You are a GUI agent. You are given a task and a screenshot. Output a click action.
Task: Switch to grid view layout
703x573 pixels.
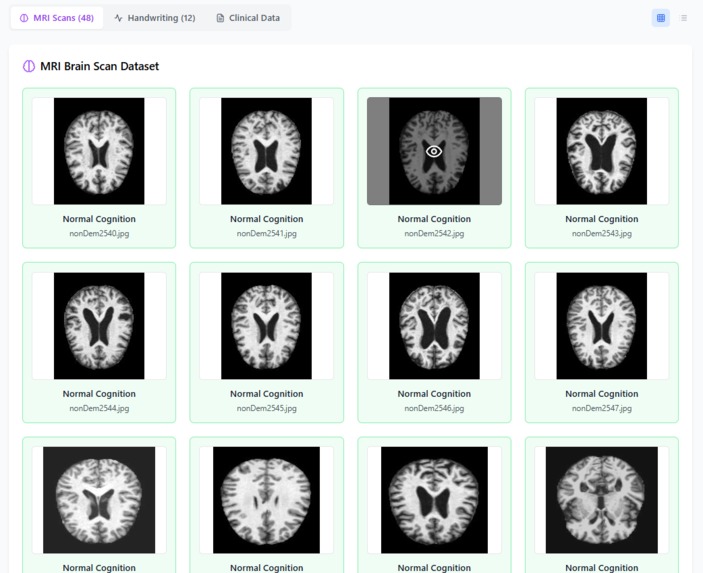point(660,18)
